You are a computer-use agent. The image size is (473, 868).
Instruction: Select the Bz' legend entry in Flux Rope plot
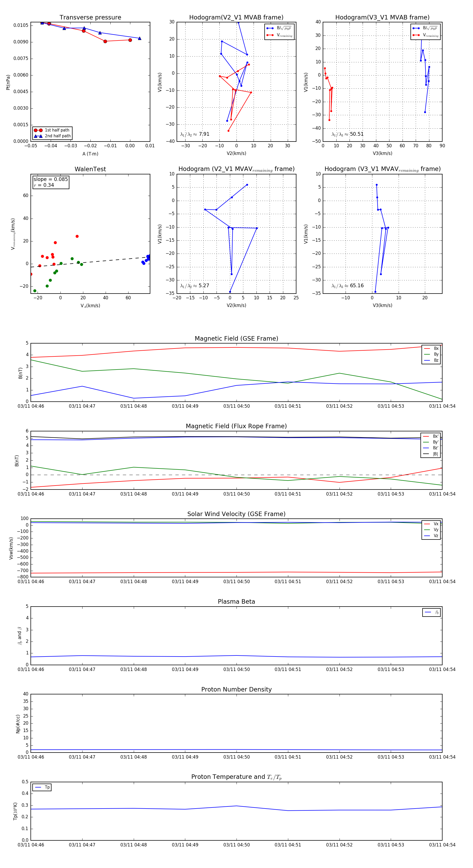click(431, 448)
